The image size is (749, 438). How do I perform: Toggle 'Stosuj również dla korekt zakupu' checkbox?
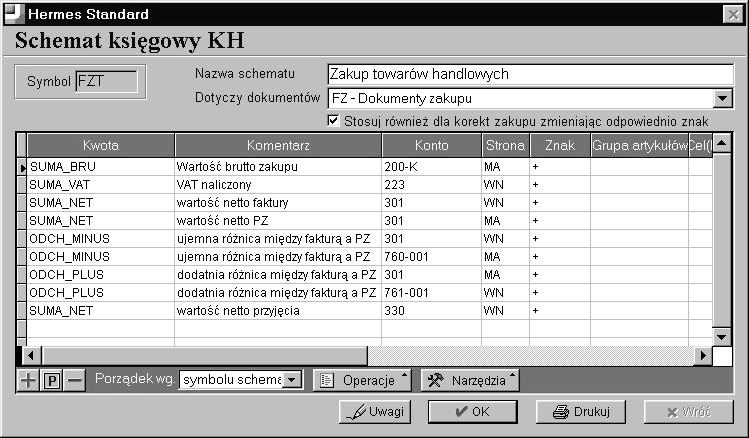tap(333, 120)
